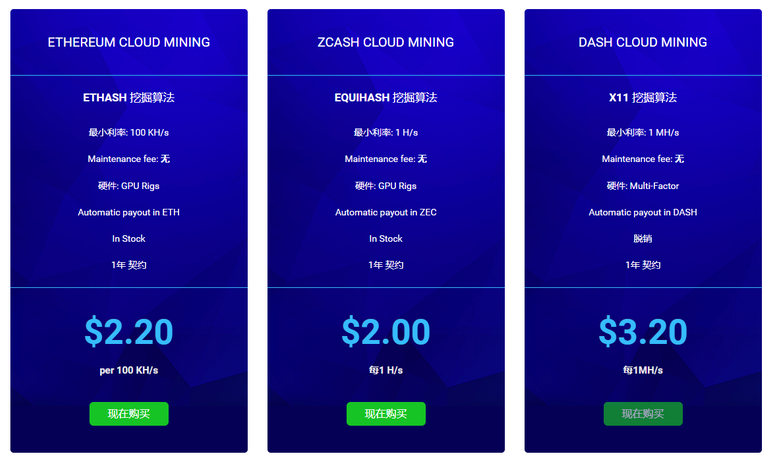Click the dimmed 现在购买 button for Dash
This screenshot has height=458, width=768.
643,414
